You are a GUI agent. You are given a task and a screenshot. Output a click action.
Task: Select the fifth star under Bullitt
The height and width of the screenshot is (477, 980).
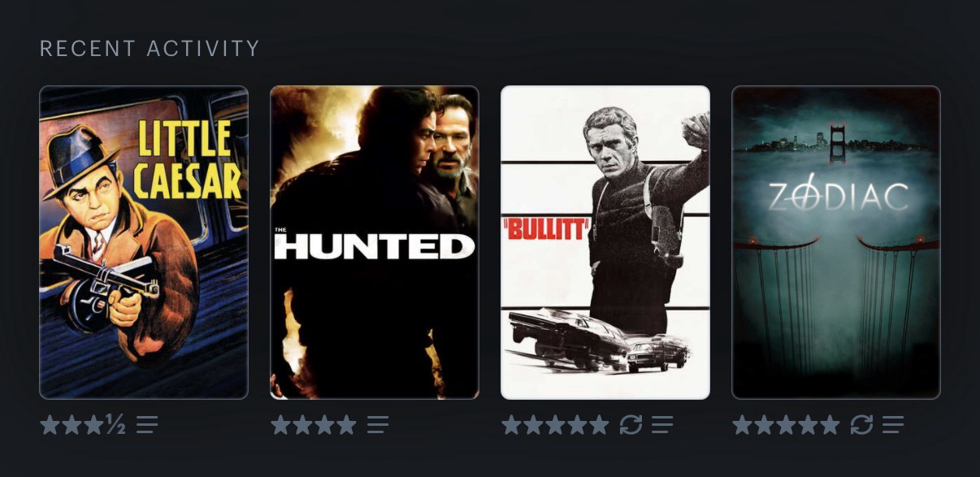599,424
